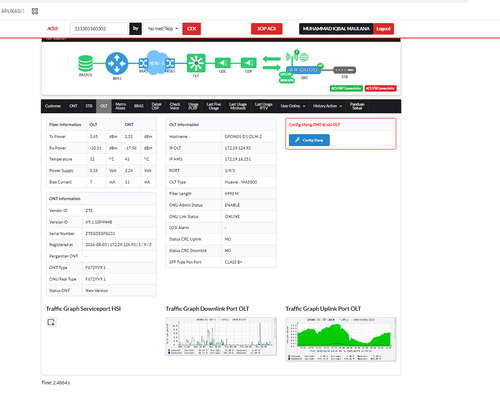Open the Last Usage IPTV tab
This screenshot has height=393, width=500.
point(264,106)
